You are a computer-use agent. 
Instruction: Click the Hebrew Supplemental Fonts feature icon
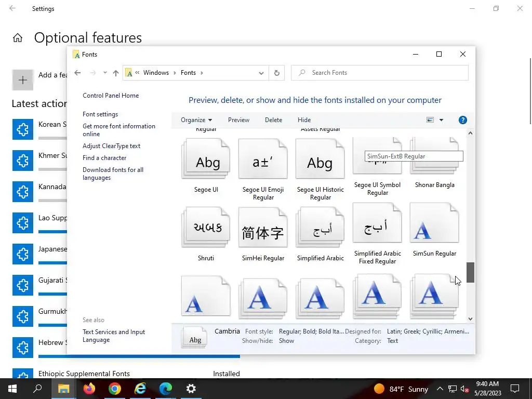click(x=23, y=348)
